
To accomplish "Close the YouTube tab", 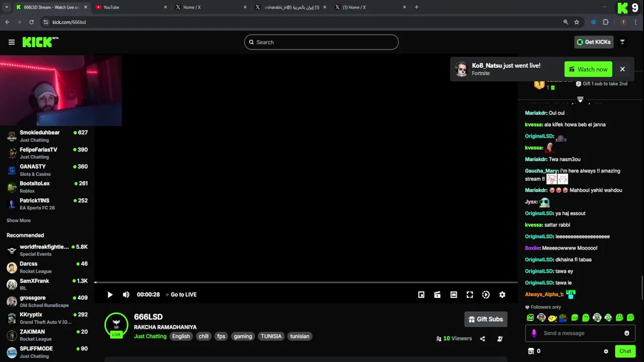I will coord(166,7).
